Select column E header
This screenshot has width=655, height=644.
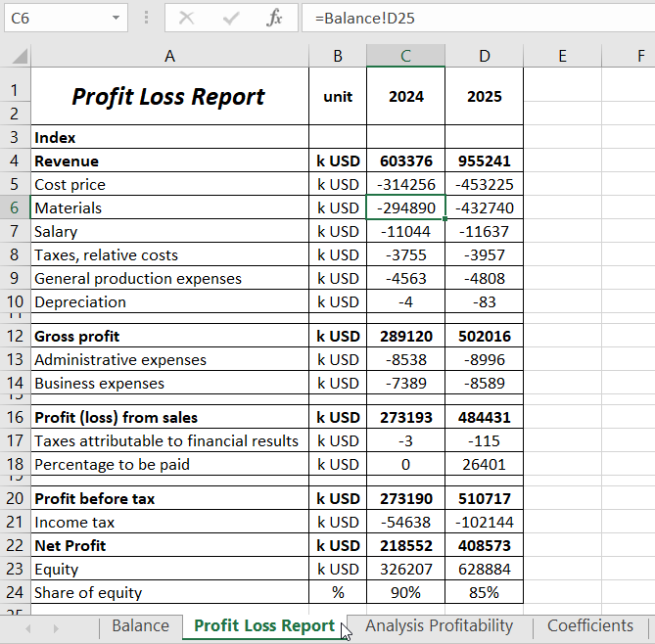[x=562, y=57]
